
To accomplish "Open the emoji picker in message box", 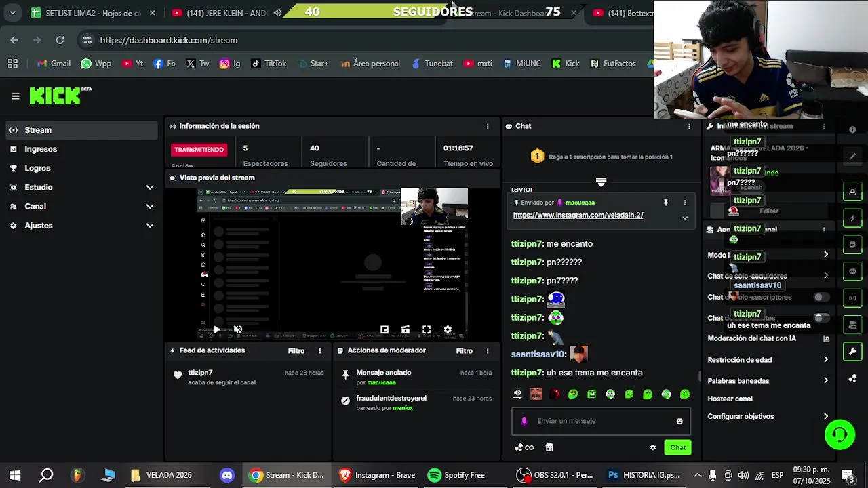I will click(679, 421).
